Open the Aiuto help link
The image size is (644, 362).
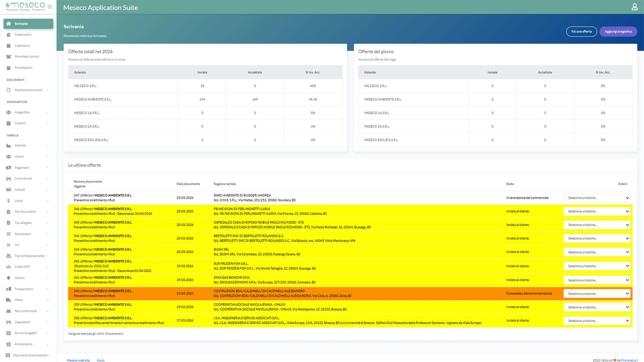coord(101,360)
